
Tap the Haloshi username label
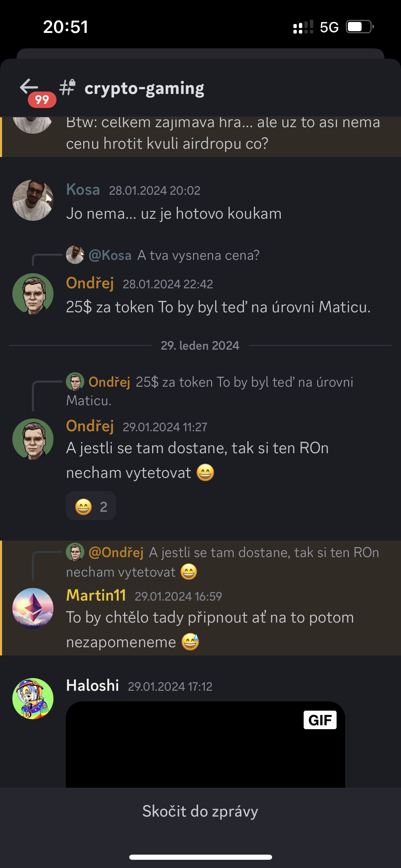click(93, 686)
